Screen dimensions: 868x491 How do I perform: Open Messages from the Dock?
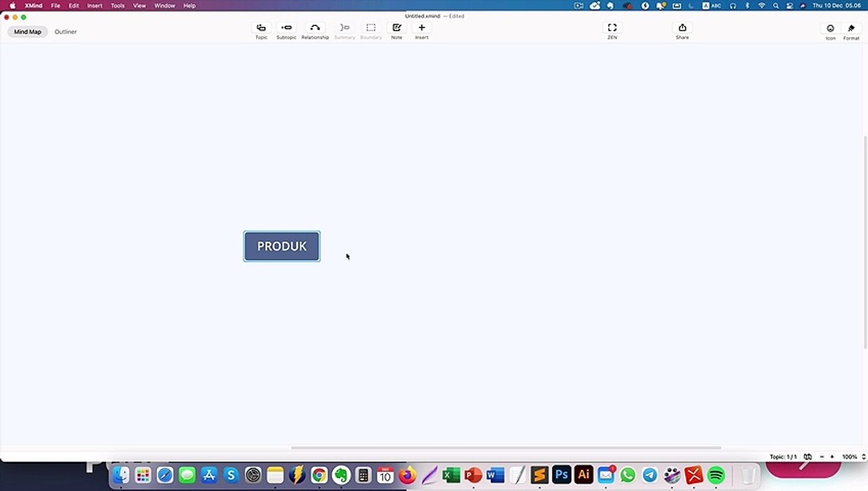point(187,475)
